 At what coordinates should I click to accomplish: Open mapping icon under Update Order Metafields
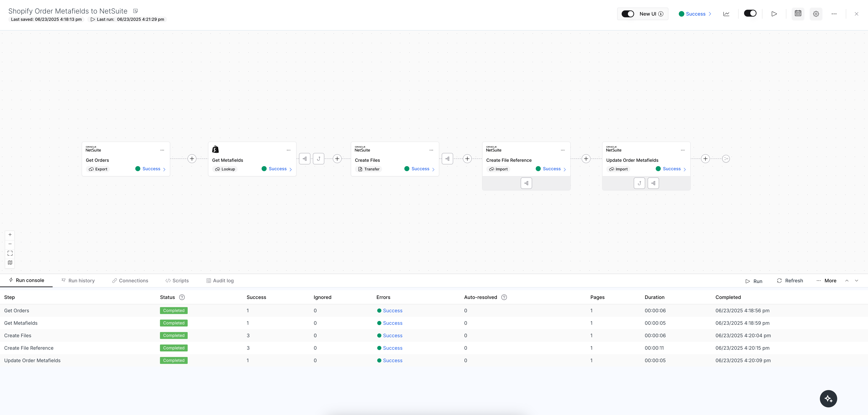[653, 183]
